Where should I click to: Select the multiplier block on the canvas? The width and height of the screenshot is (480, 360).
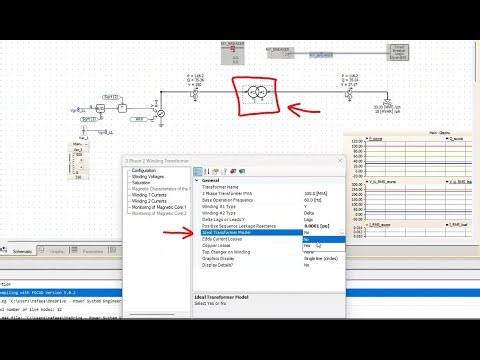[122, 108]
